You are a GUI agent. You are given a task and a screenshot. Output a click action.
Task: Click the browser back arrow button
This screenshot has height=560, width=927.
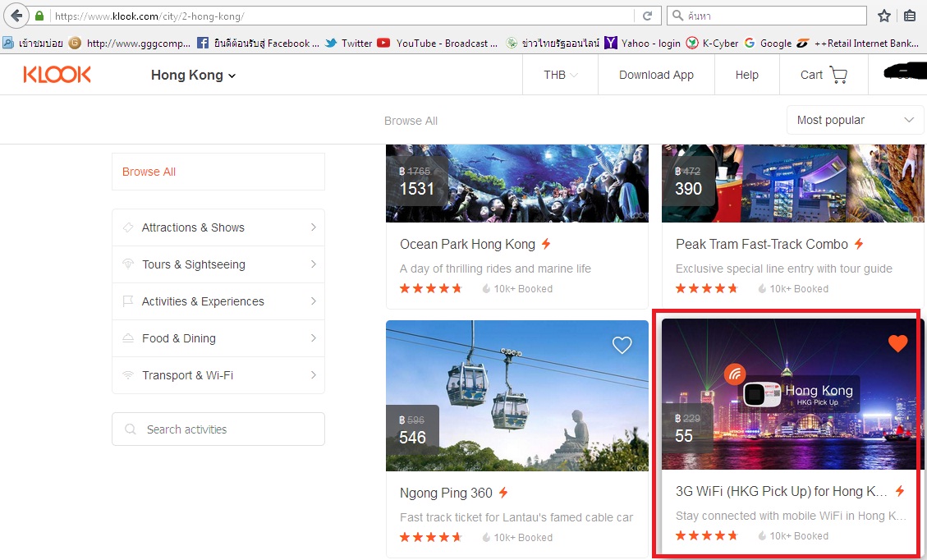click(x=16, y=16)
